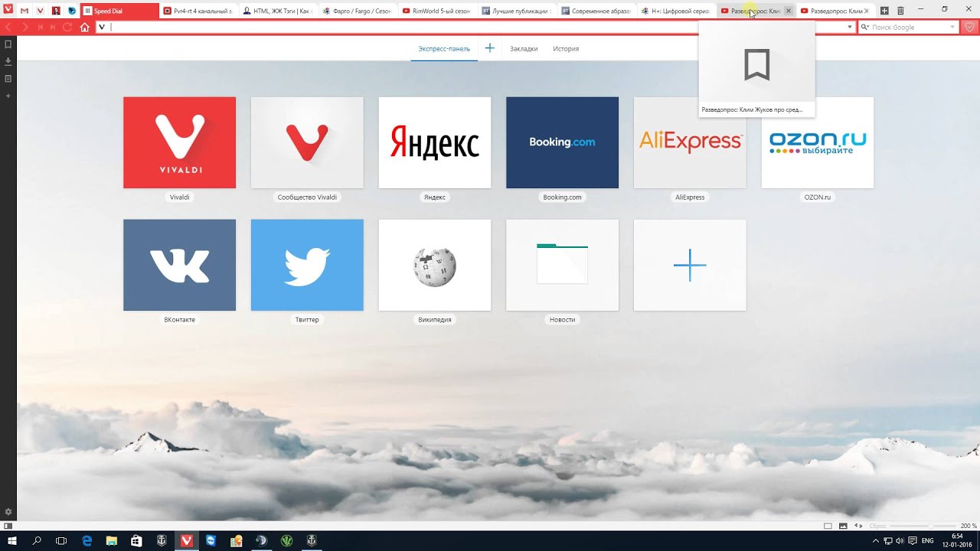
Task: Toggle the tab tiling status icon
Action: [828, 526]
